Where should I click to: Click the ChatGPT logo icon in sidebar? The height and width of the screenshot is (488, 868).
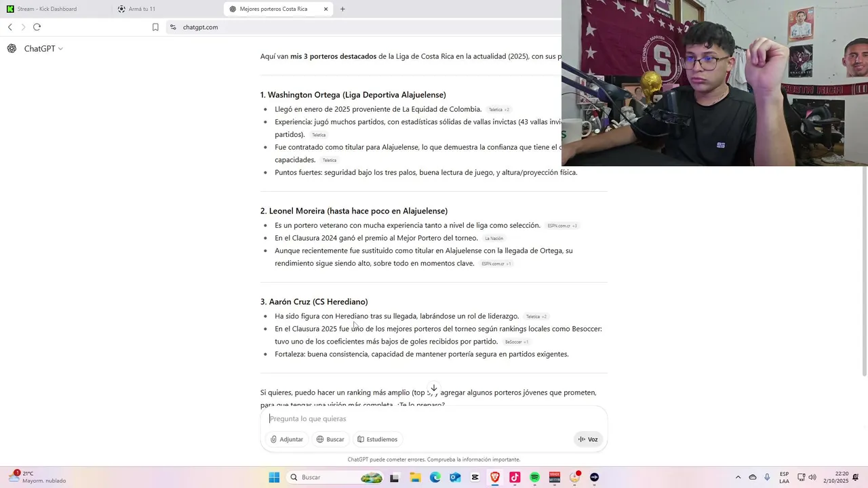[x=12, y=48]
